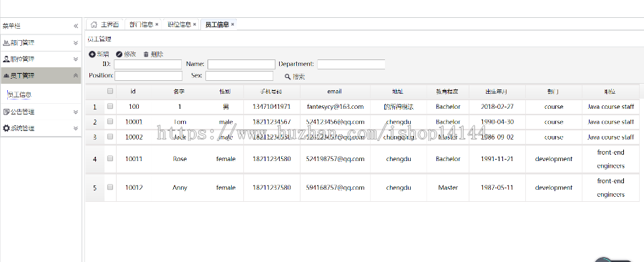Click phone number 18211237580 cell
This screenshot has height=262, width=644.
(x=272, y=188)
